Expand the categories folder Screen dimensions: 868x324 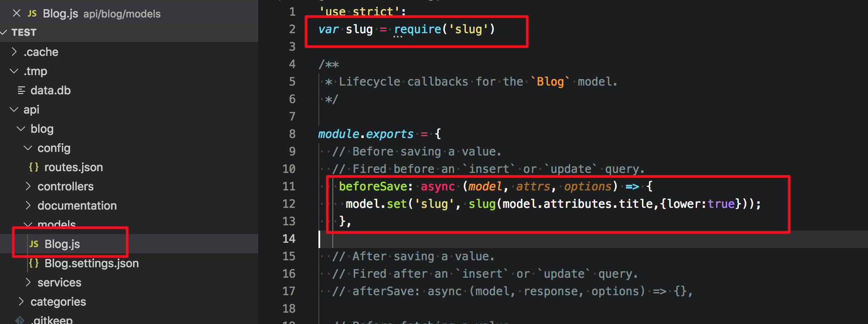(21, 301)
